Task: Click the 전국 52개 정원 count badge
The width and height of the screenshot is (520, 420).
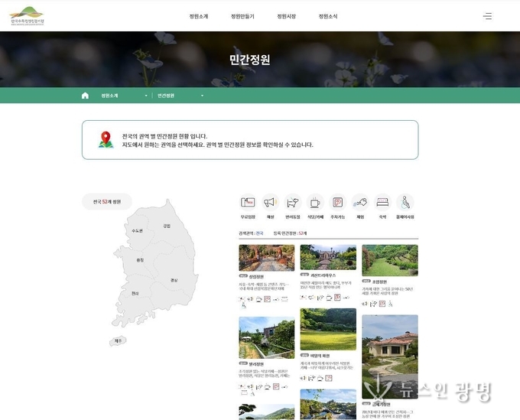Action: click(x=107, y=202)
